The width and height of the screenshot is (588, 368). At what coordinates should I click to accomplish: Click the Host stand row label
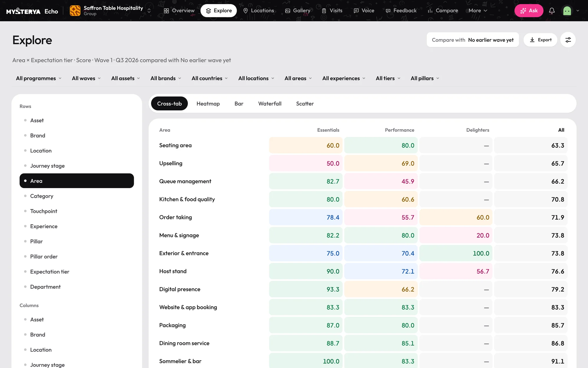[x=173, y=271]
